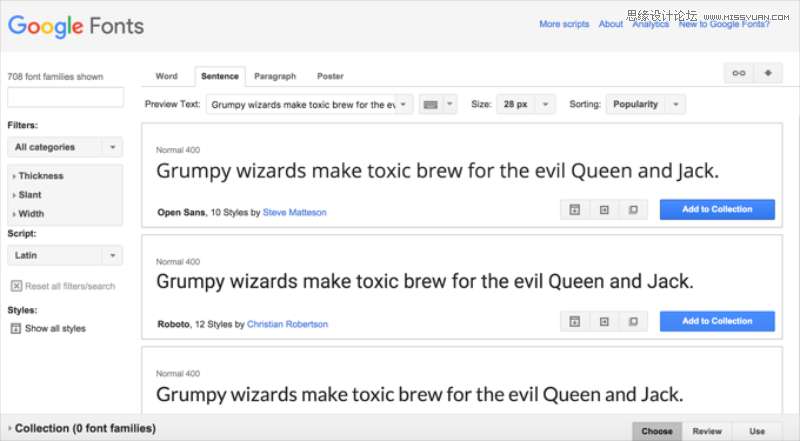Click Open Sans pop-out icon

tap(633, 210)
